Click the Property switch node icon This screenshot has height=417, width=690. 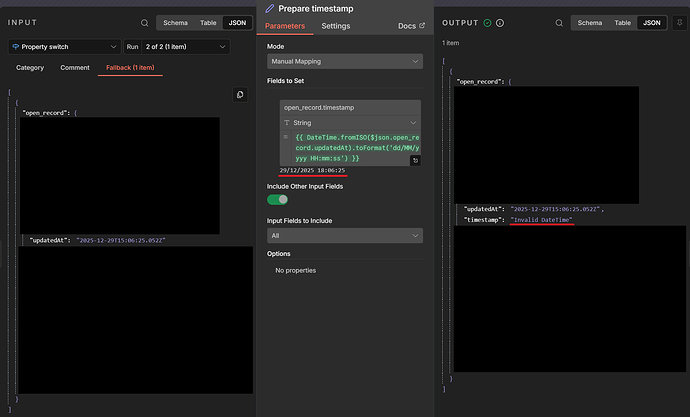click(17, 46)
